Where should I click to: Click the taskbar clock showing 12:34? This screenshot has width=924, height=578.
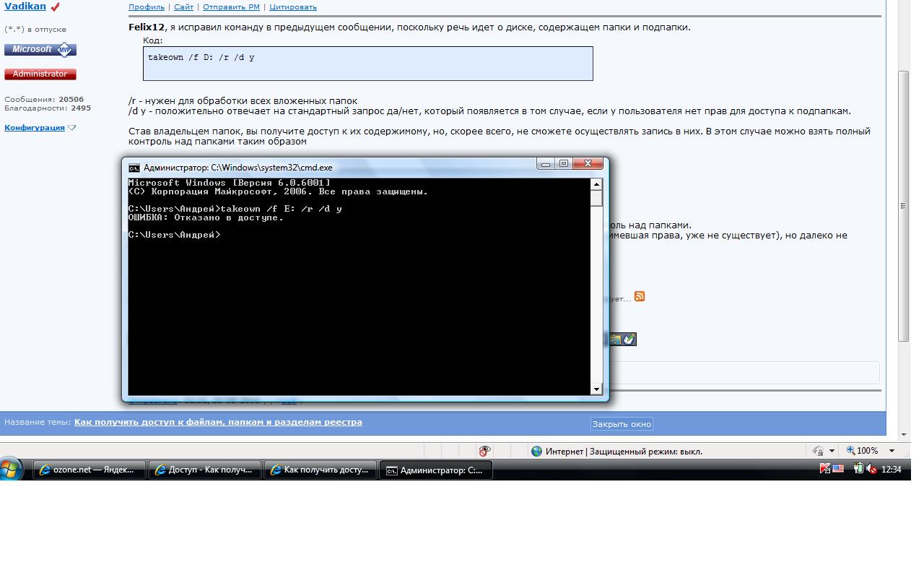click(x=892, y=470)
